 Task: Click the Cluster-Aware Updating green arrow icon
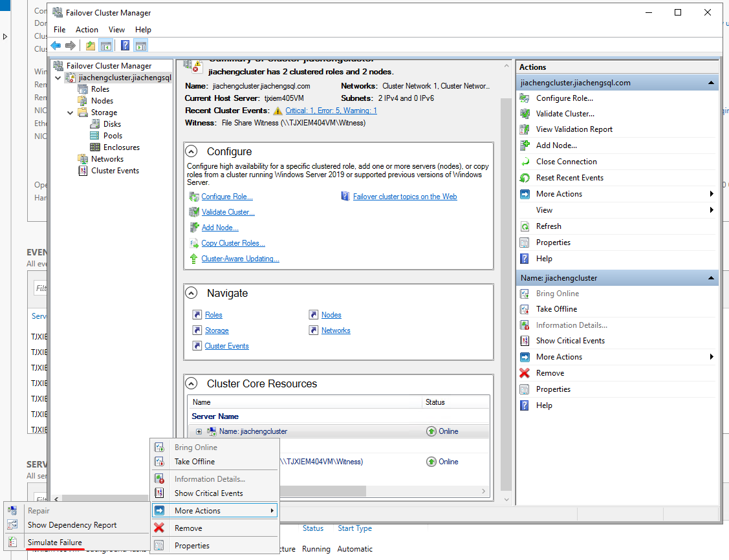(193, 259)
